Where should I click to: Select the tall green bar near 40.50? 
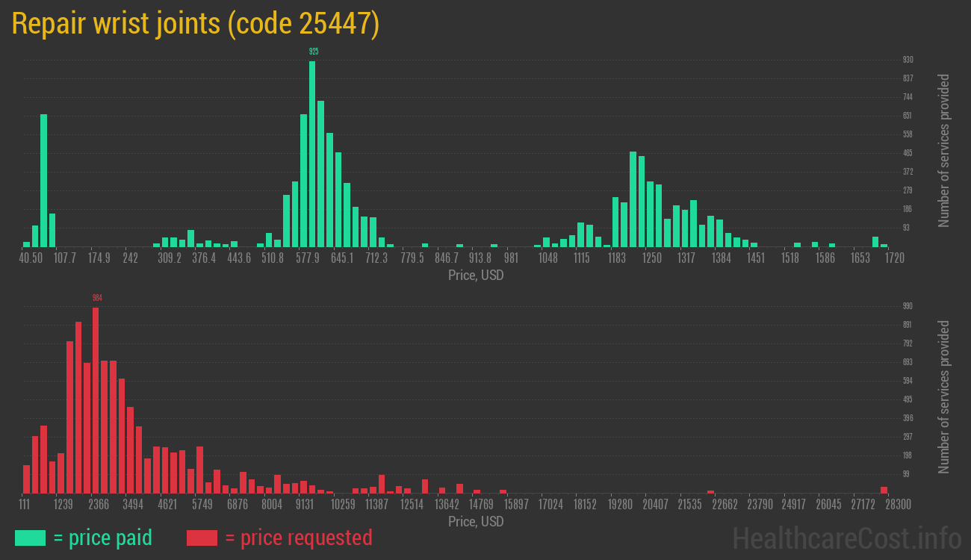click(43, 180)
